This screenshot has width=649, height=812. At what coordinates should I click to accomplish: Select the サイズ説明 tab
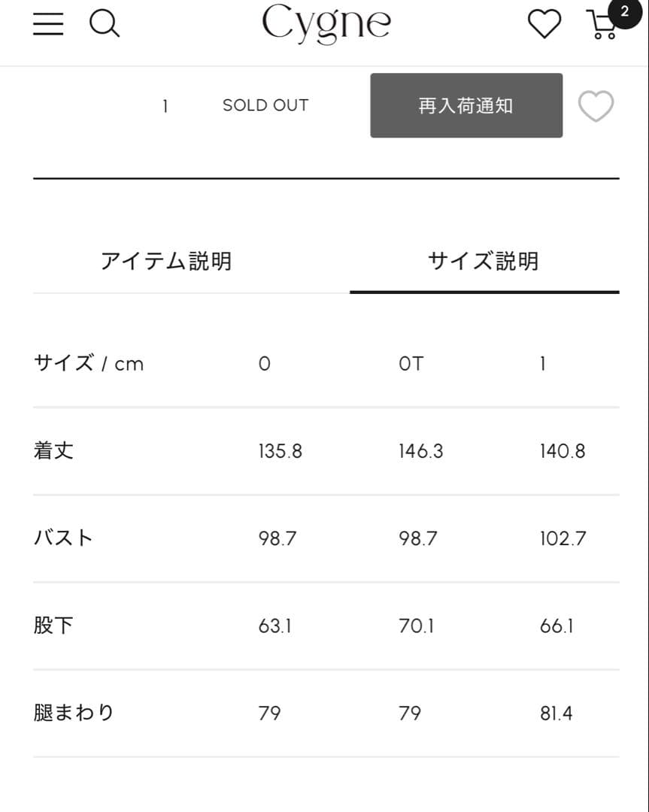(484, 261)
